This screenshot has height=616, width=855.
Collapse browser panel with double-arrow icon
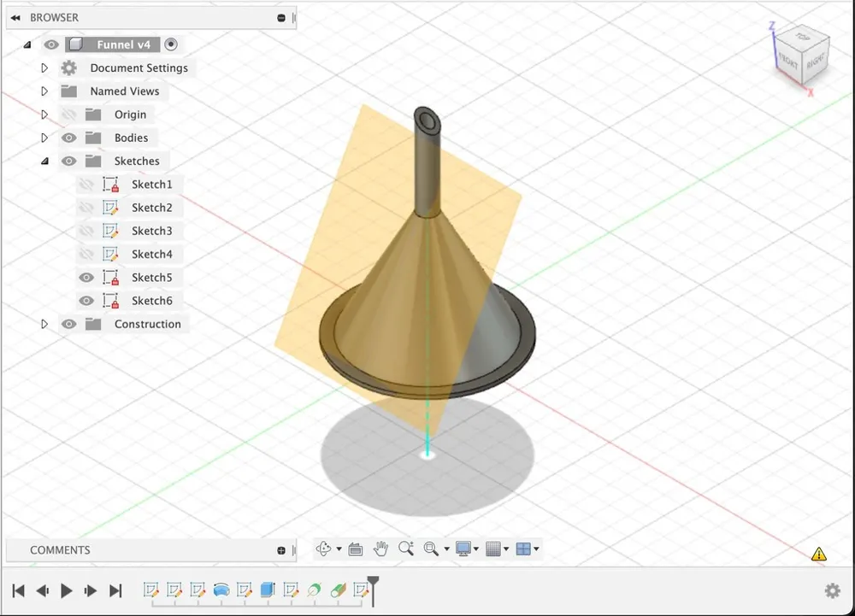click(15, 18)
